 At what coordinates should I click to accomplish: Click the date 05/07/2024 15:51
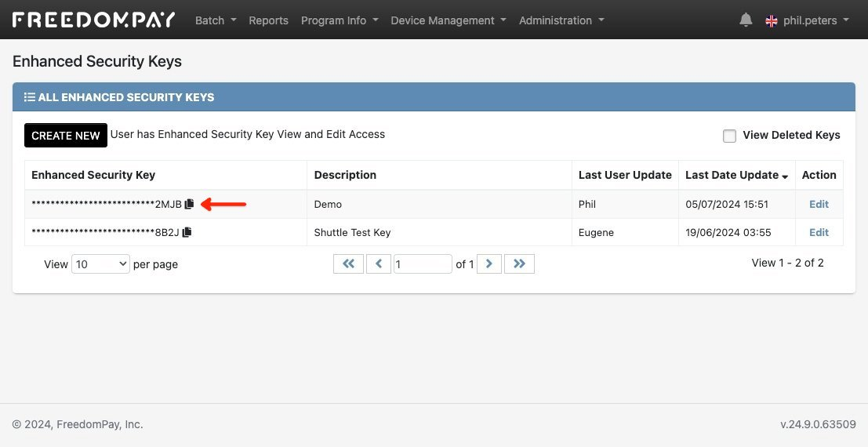(x=726, y=204)
